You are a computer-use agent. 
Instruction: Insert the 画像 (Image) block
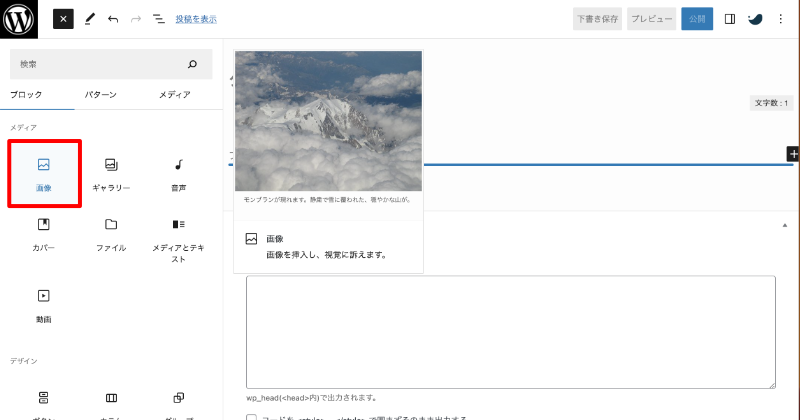click(43, 173)
